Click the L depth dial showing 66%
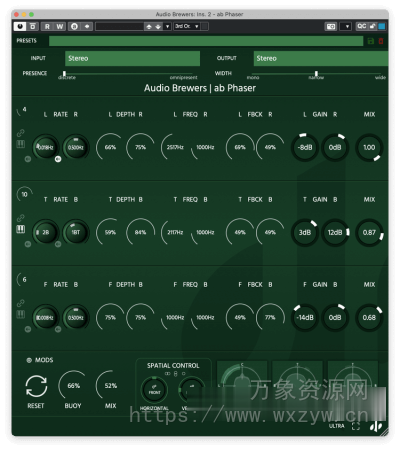This screenshot has height=450, width=400. (x=110, y=147)
